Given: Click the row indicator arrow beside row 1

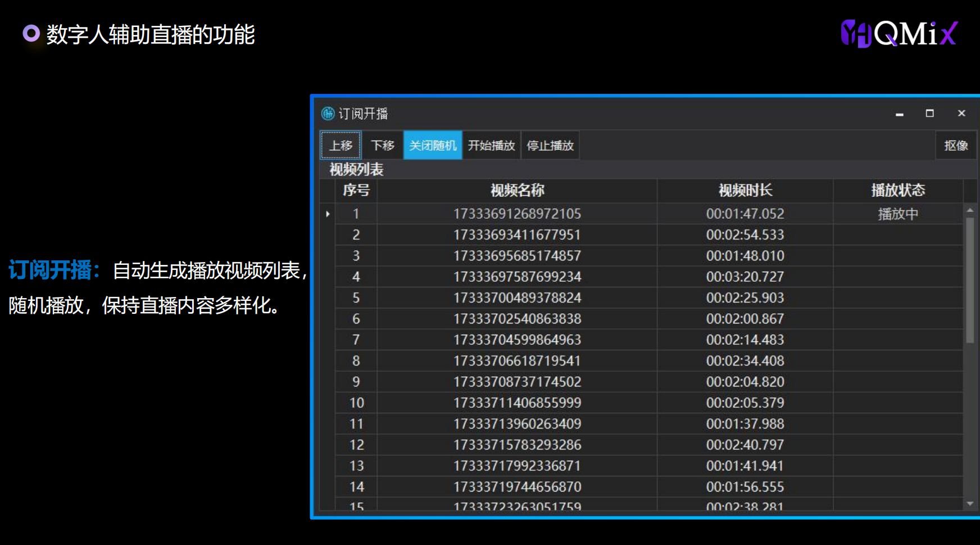Looking at the screenshot, I should (328, 214).
